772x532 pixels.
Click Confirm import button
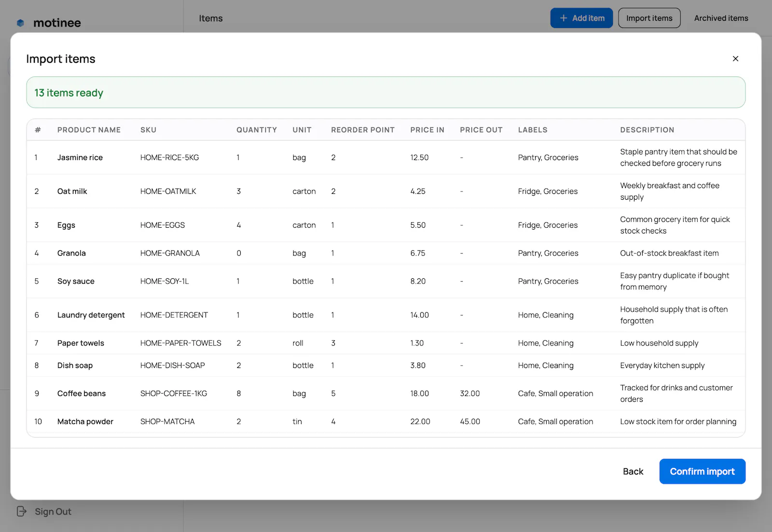pyautogui.click(x=702, y=471)
